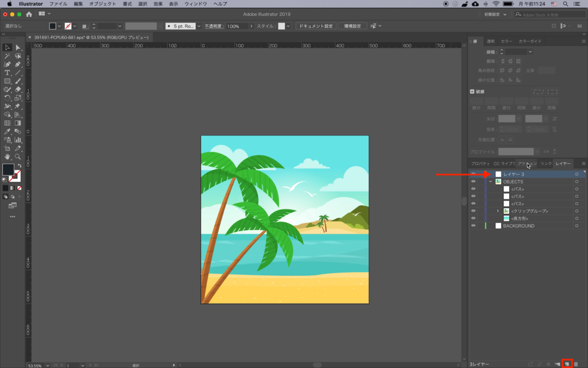The height and width of the screenshot is (368, 588).
Task: Open the 線幅 stroke width dropdown
Action: click(530, 52)
